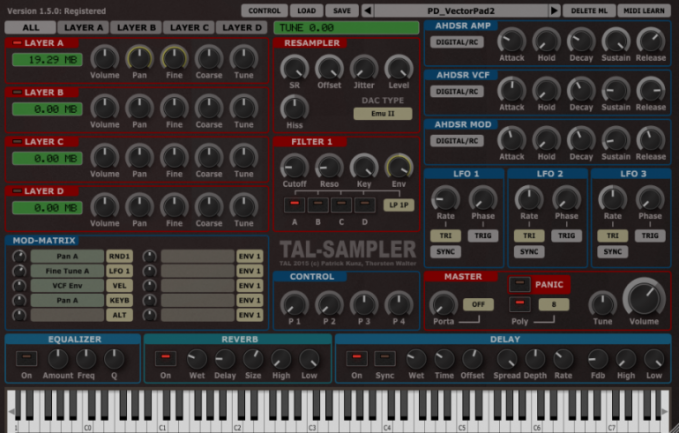
Task: Click the Control P 1 knob
Action: click(294, 304)
